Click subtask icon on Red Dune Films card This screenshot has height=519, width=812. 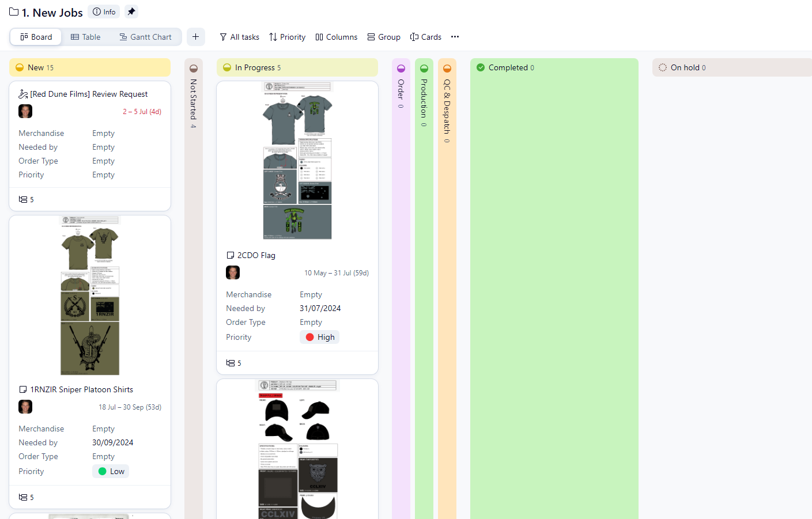pos(24,199)
